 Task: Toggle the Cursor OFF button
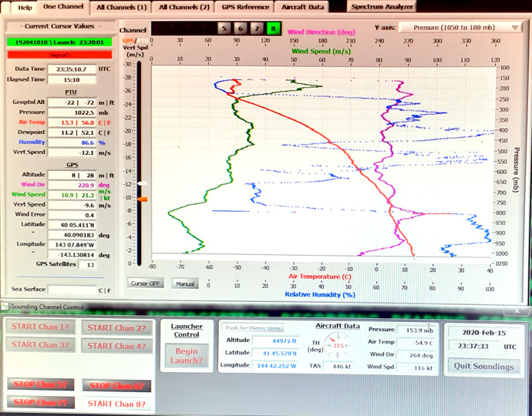[x=145, y=283]
